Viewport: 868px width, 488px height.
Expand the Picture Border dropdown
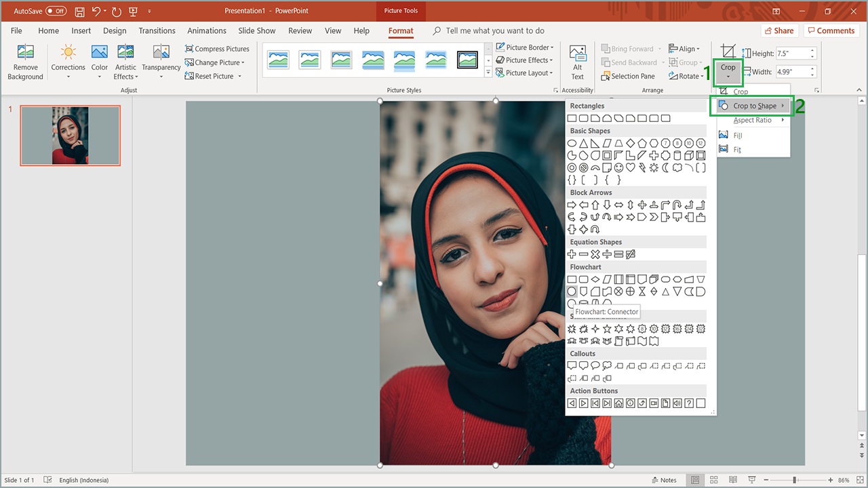tap(525, 47)
